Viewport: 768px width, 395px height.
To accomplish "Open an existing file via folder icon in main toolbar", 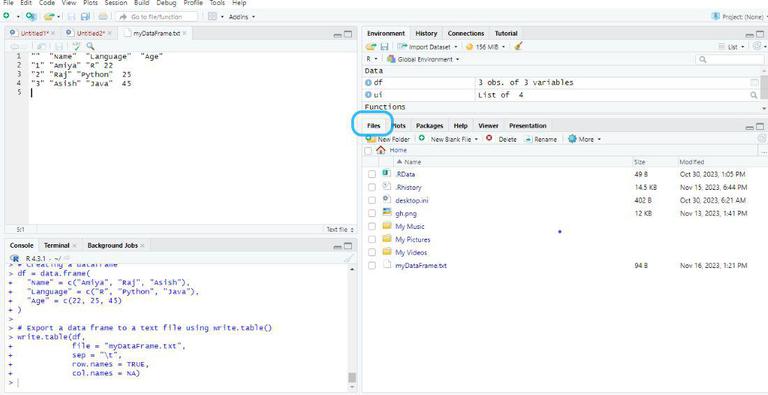I will tap(48, 16).
